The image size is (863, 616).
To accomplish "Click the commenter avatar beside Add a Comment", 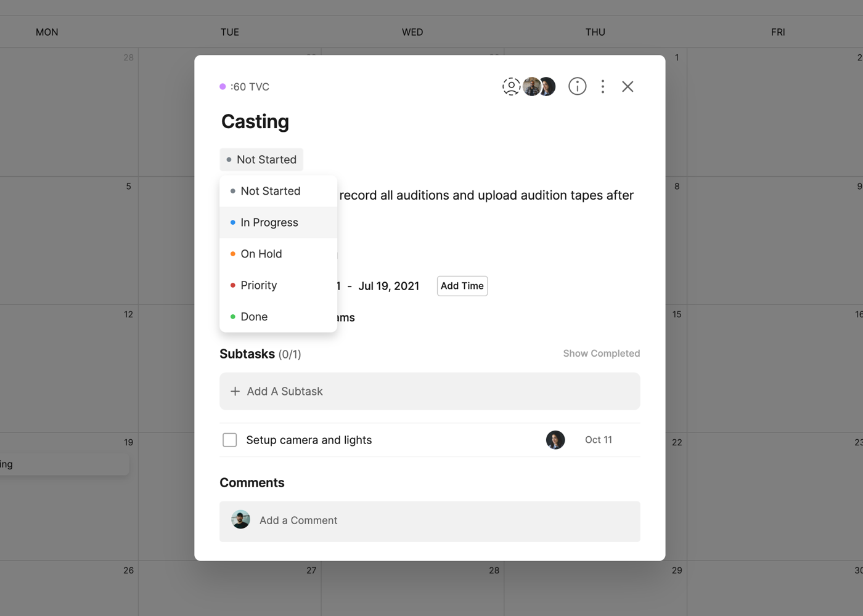I will tap(241, 520).
